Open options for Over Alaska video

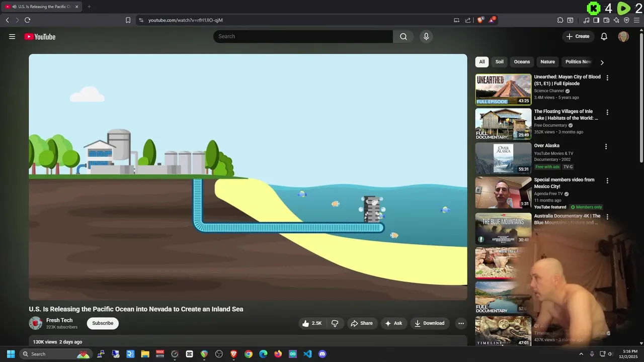[x=606, y=146]
